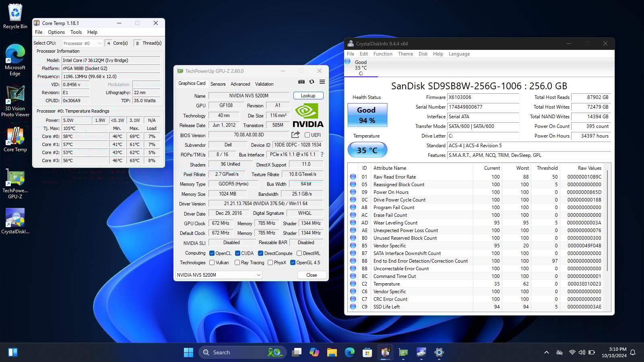The width and height of the screenshot is (644, 362).
Task: Switch to the Sensors tab in GPU-Z
Action: coord(218,84)
